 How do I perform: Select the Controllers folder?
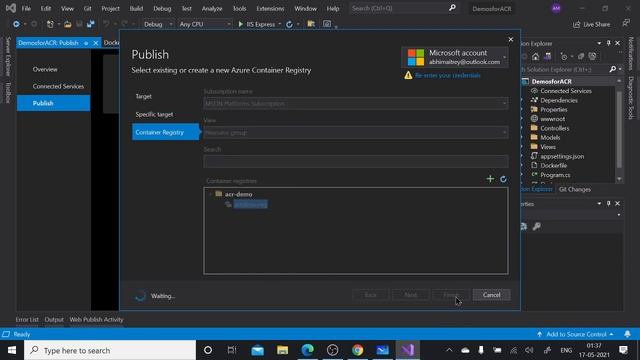point(555,128)
